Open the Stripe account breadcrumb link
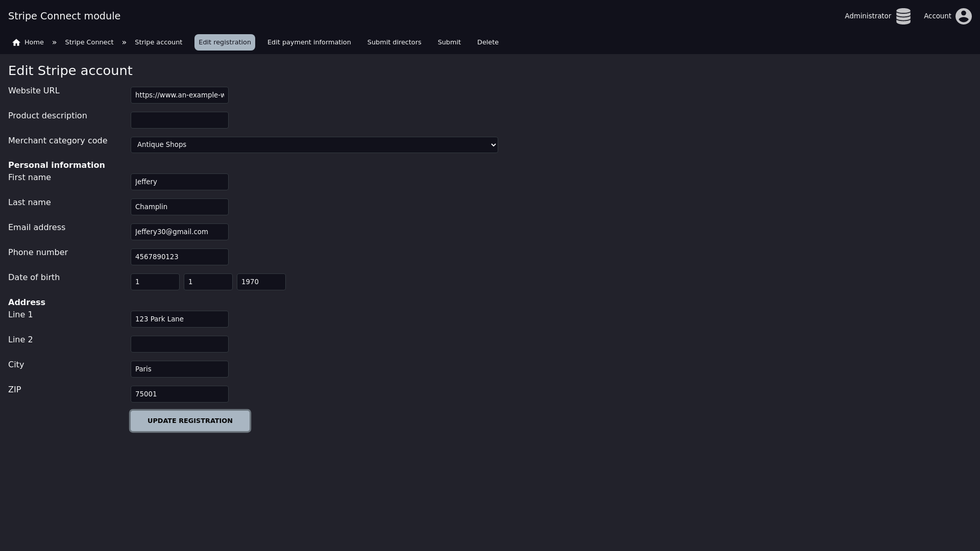This screenshot has height=551, width=980. click(x=158, y=42)
